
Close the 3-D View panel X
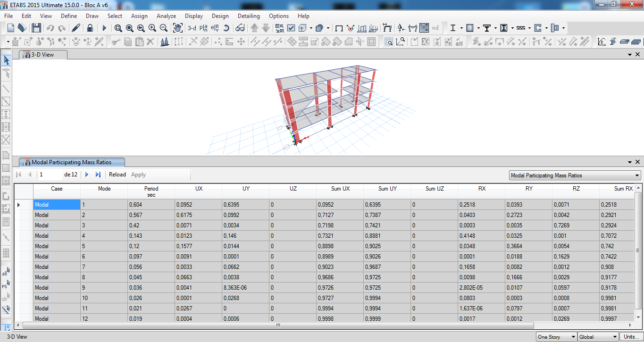[x=638, y=55]
